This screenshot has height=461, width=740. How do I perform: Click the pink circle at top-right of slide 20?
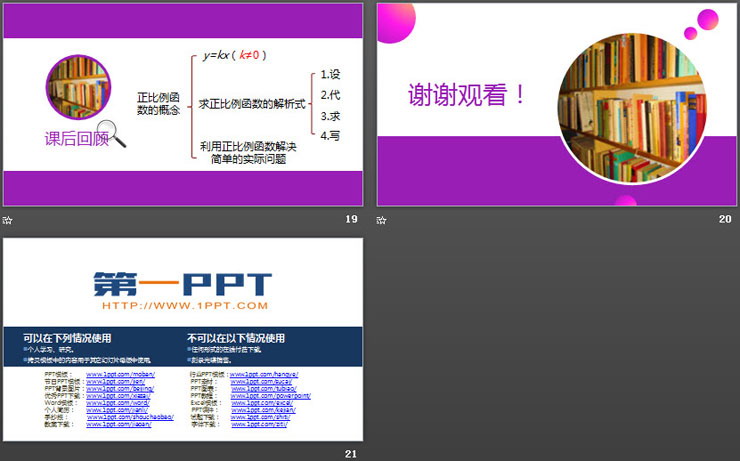click(x=708, y=19)
